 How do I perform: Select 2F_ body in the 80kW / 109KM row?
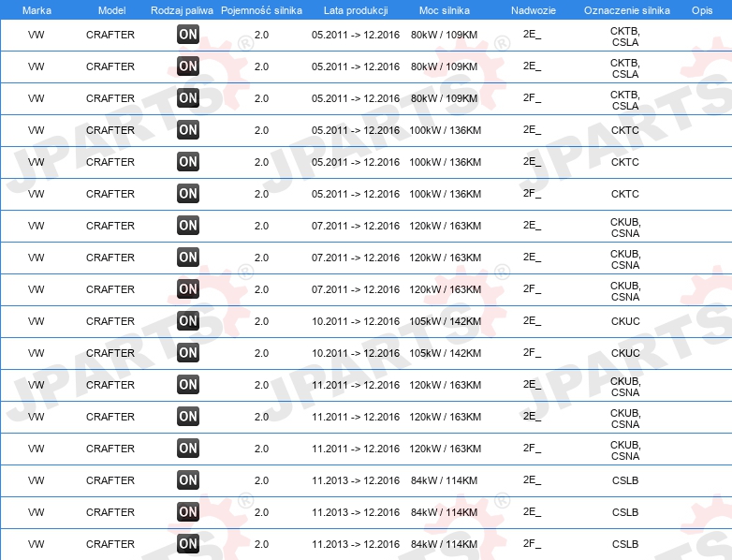coord(533,98)
